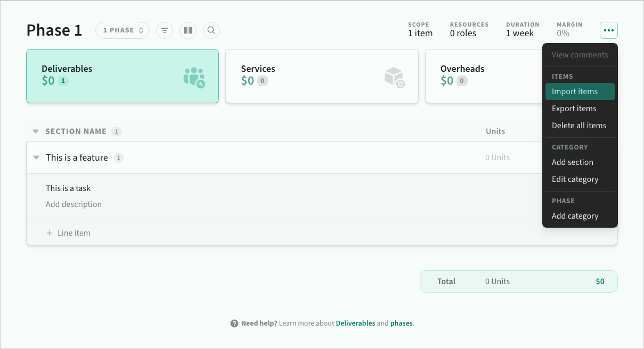This screenshot has width=644, height=349.
Task: Click the help question mark icon
Action: tap(234, 323)
